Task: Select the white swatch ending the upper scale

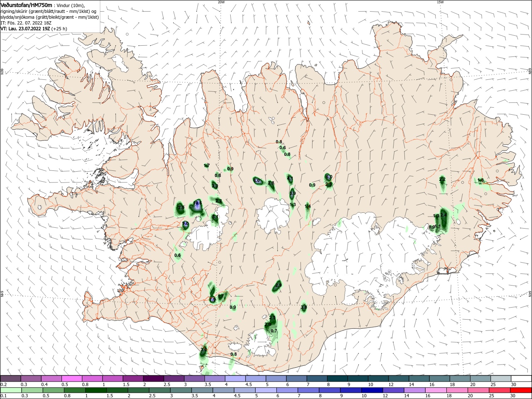Action: click(521, 379)
